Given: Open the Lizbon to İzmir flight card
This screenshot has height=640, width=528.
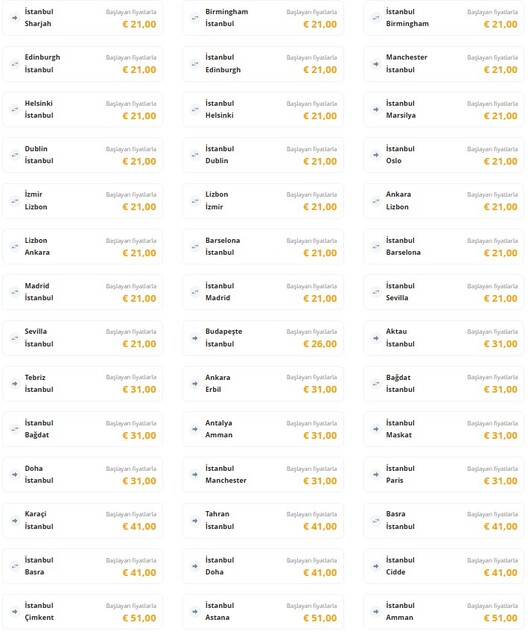Looking at the screenshot, I should pyautogui.click(x=263, y=201).
